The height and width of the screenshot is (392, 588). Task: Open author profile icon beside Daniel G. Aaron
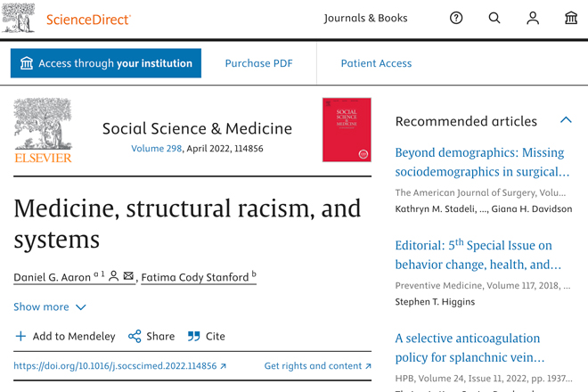pos(114,276)
